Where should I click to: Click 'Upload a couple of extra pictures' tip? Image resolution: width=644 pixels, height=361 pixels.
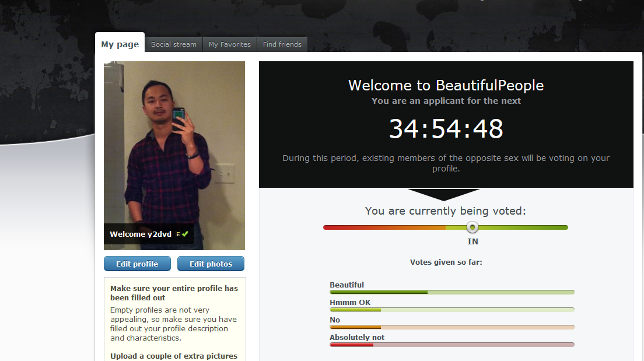coord(174,356)
